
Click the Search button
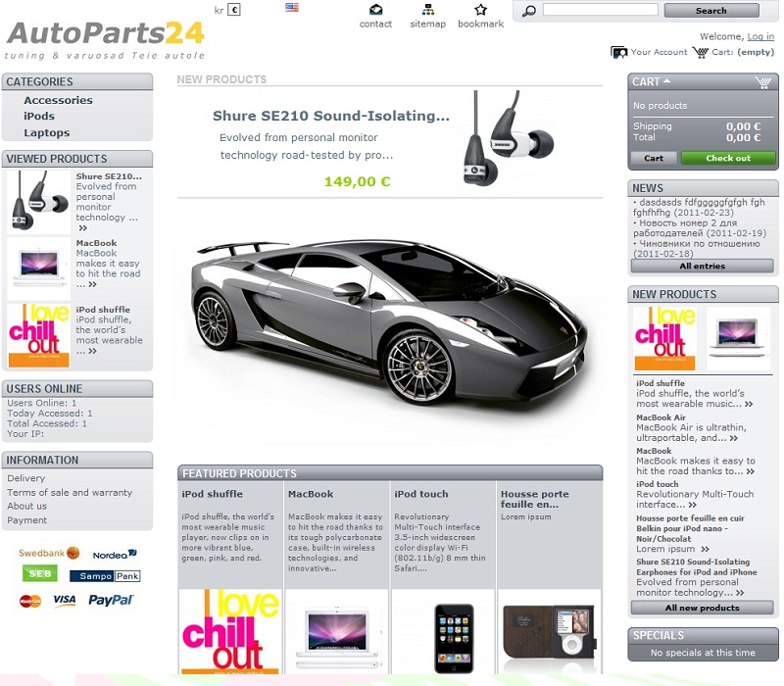(x=711, y=11)
